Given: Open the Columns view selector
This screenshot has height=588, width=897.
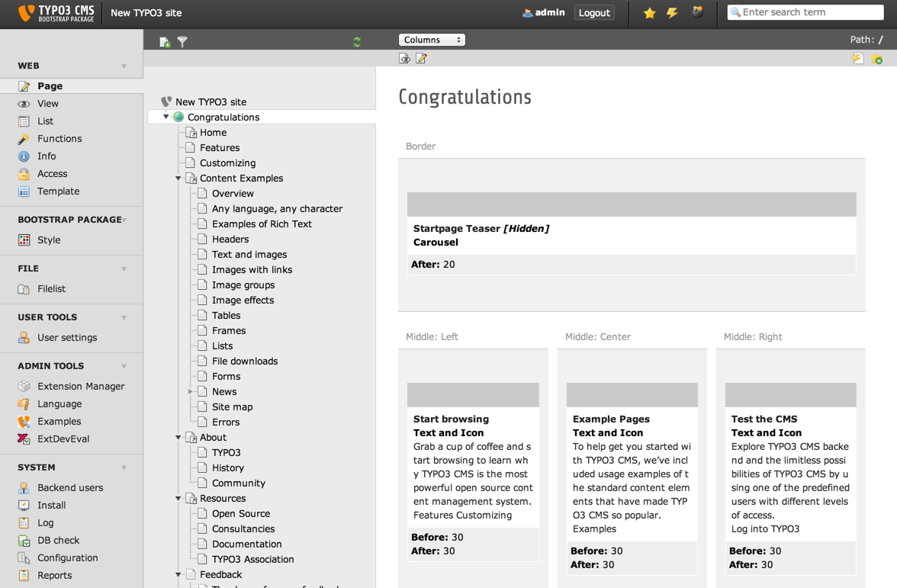Looking at the screenshot, I should click(x=432, y=39).
